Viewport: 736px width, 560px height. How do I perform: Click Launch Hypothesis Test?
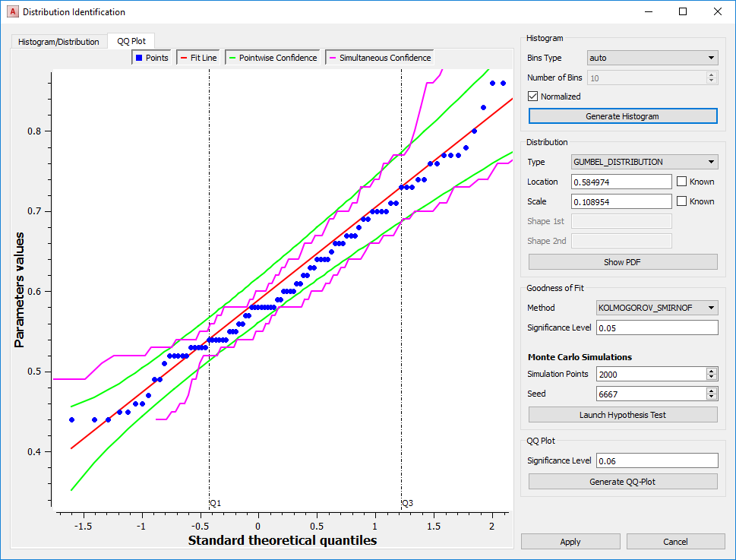coord(622,414)
